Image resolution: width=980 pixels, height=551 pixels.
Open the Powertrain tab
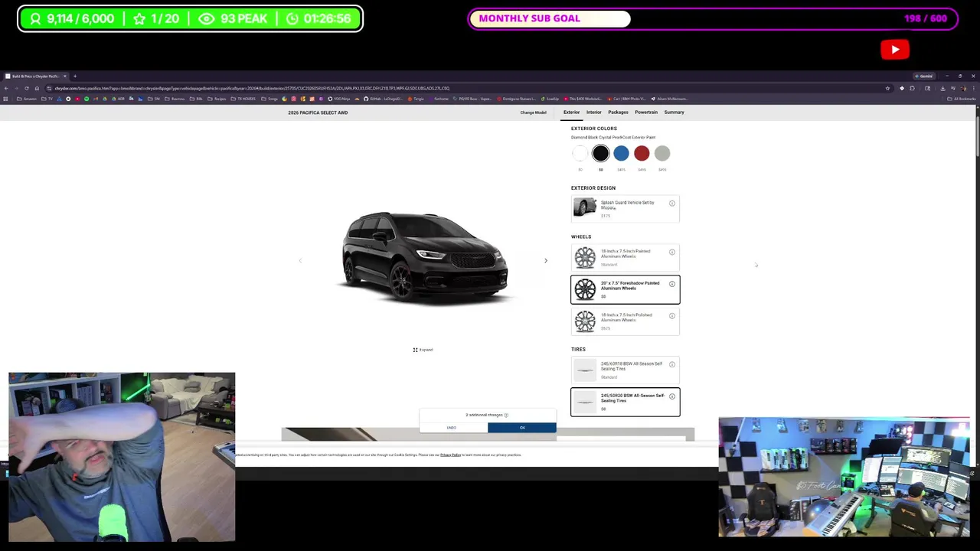pos(646,112)
